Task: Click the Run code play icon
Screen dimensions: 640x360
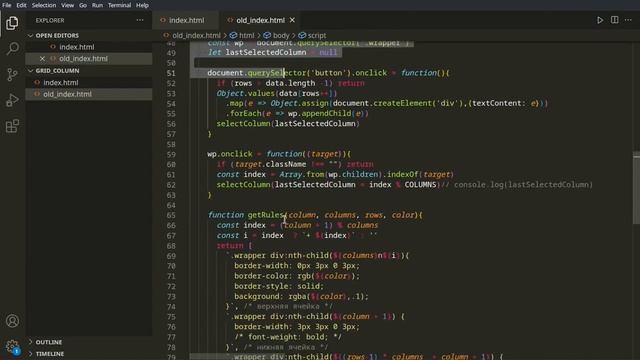Action: (x=600, y=20)
